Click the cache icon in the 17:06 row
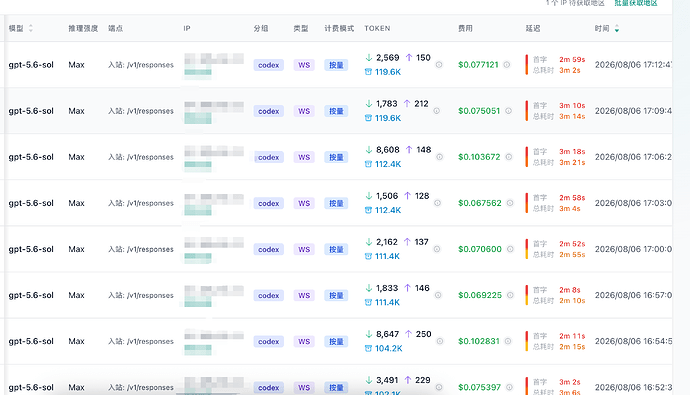The width and height of the screenshot is (690, 395). coord(368,164)
